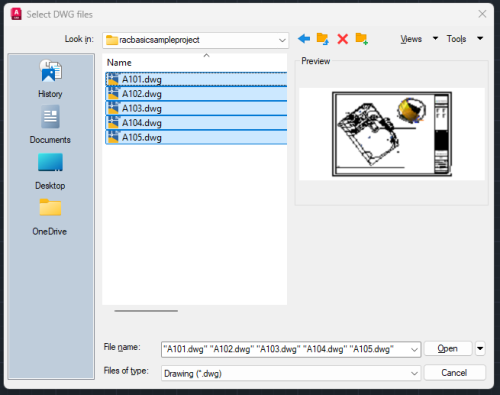
Task: Close the Select DWG files dialog
Action: tap(482, 14)
